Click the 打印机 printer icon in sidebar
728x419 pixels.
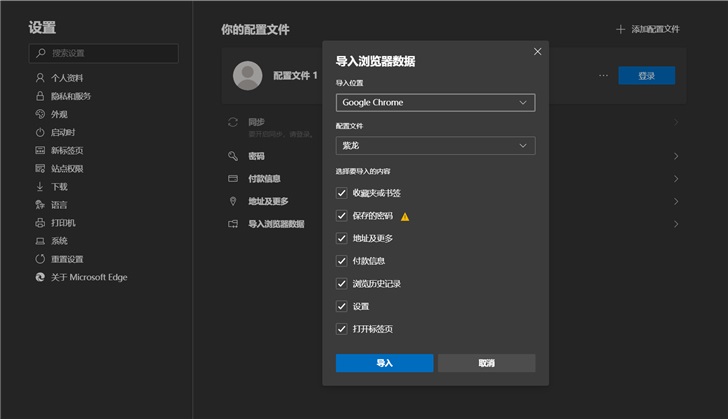coord(40,223)
